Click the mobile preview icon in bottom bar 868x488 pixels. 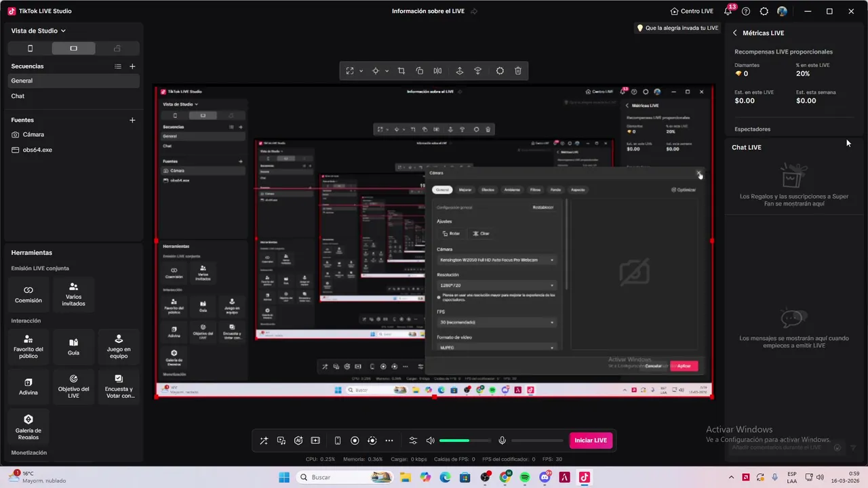click(338, 441)
